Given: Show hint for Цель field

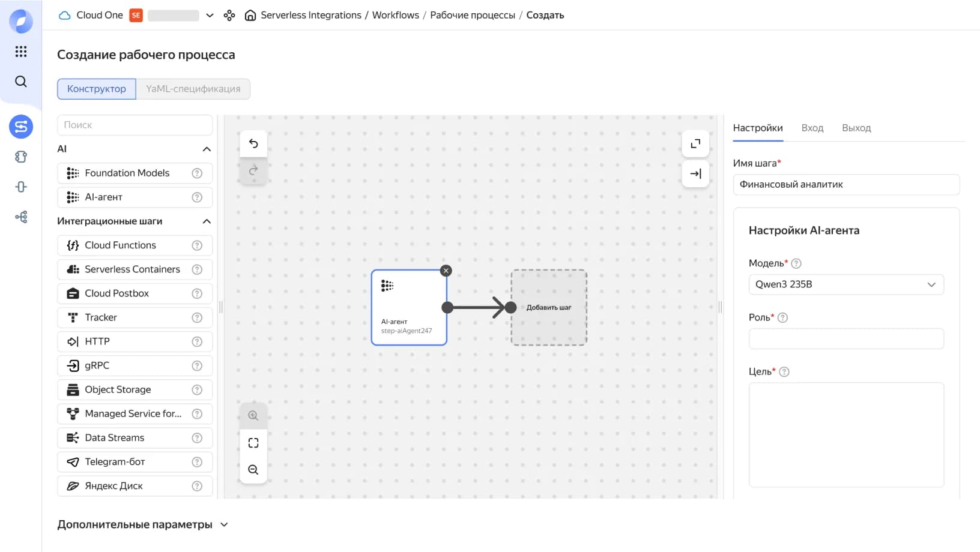Looking at the screenshot, I should coord(784,371).
